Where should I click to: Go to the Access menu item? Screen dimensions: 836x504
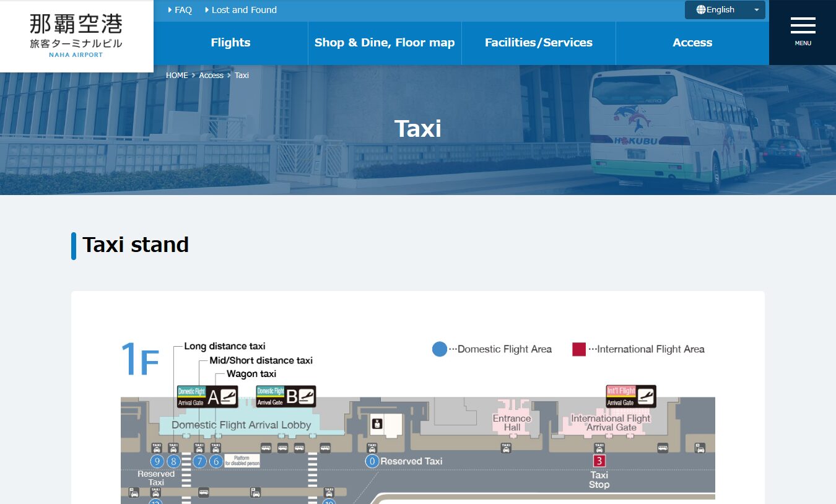pos(692,43)
